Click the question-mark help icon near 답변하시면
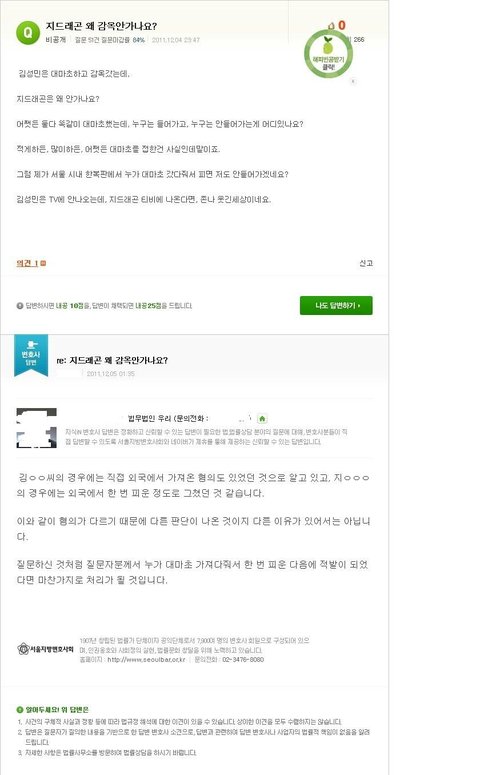The image size is (480, 775). tap(20, 306)
